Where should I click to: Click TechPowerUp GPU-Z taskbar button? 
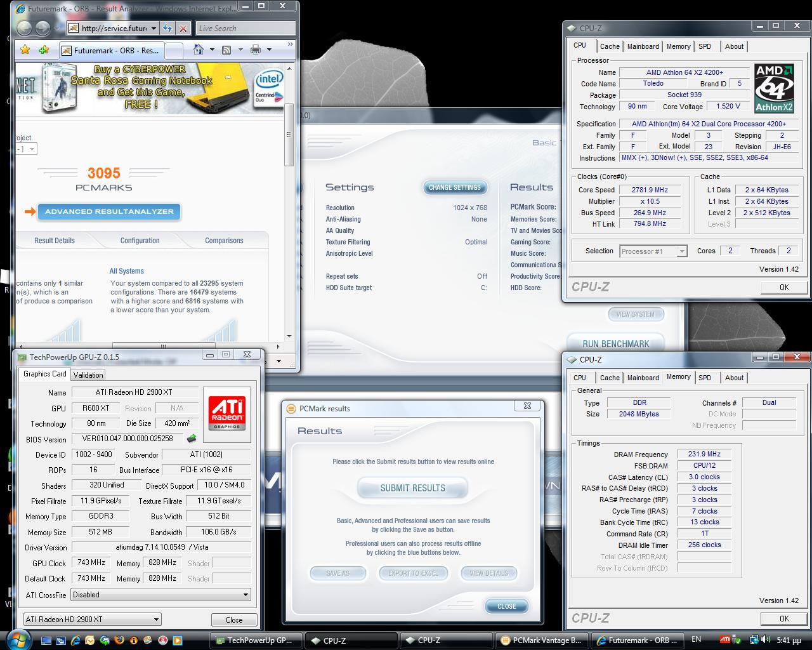coord(256,640)
